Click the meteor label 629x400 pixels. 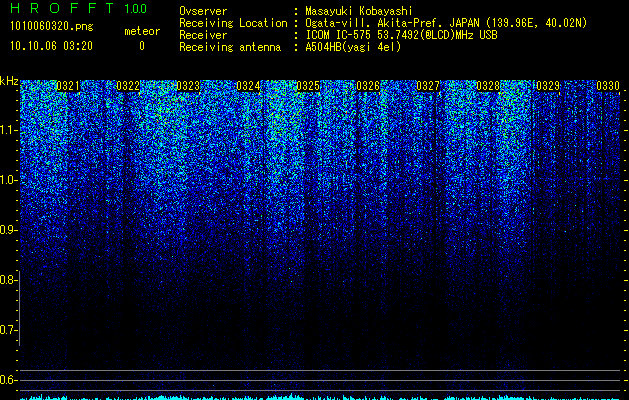[x=142, y=31]
